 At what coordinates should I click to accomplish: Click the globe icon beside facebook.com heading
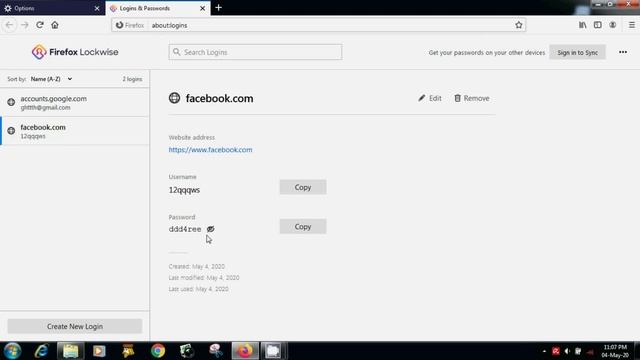[x=174, y=98]
